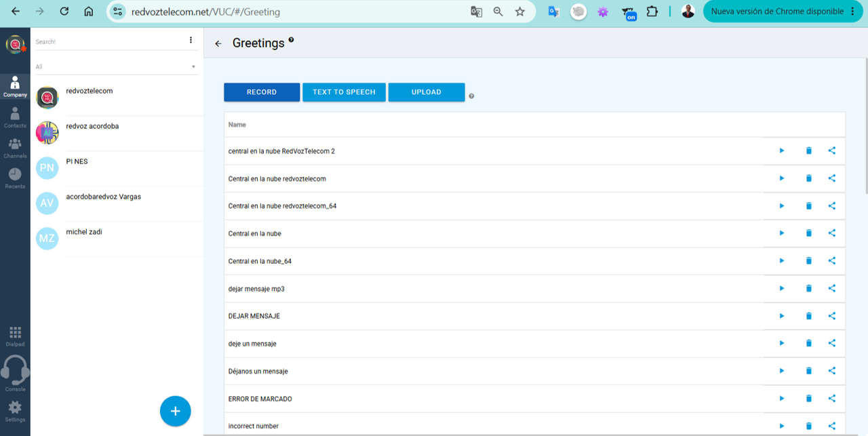
Task: Play the 'Déjanos un mensaje' greeting
Action: coord(781,371)
